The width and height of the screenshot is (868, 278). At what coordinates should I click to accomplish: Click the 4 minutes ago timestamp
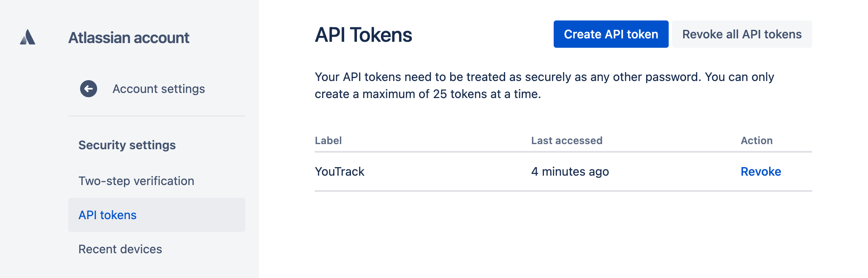click(569, 171)
